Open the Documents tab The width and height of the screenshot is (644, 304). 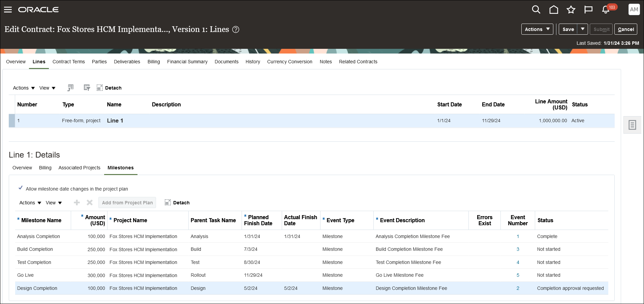[x=226, y=62]
